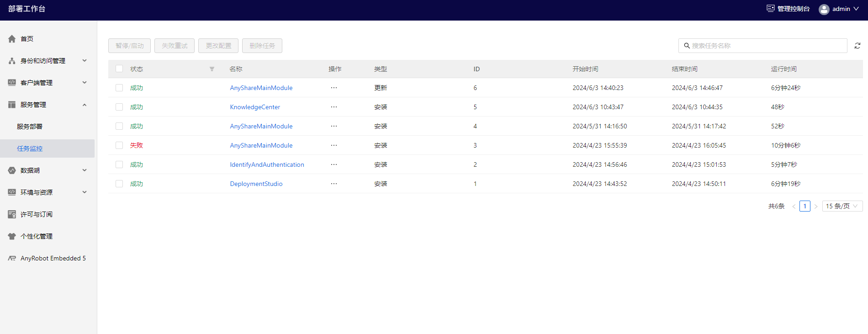Check the box for task ID 6
The width and height of the screenshot is (868, 334).
pyautogui.click(x=119, y=88)
